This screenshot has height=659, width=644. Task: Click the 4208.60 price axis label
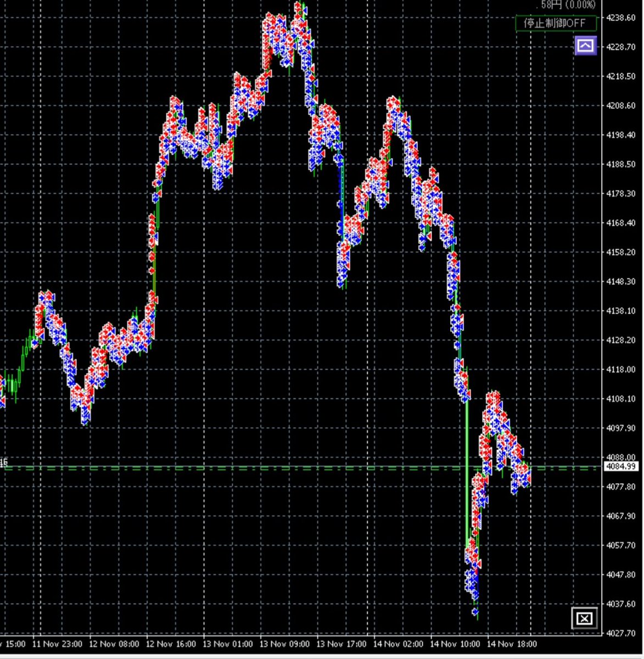[621, 105]
